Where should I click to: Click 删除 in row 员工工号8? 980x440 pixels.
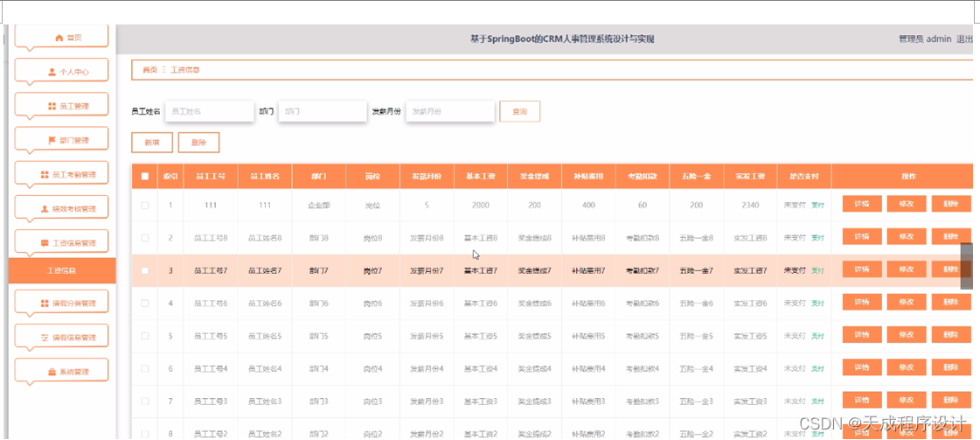click(951, 236)
